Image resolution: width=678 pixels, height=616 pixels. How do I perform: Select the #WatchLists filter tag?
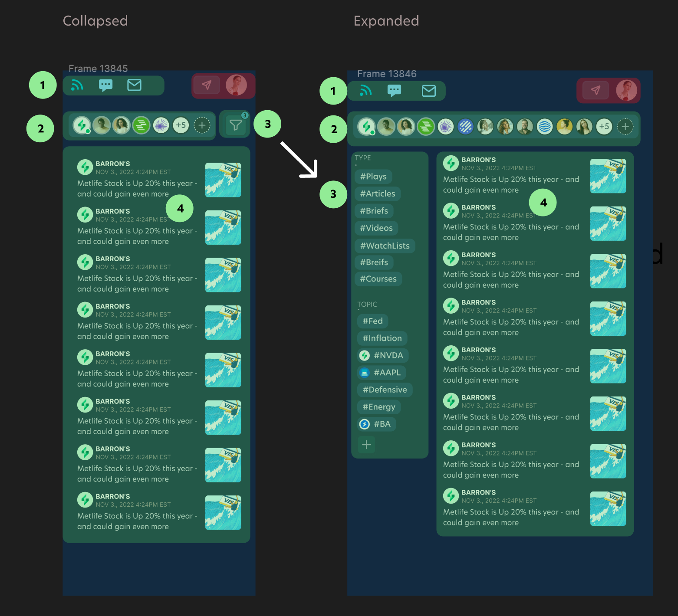coord(385,246)
